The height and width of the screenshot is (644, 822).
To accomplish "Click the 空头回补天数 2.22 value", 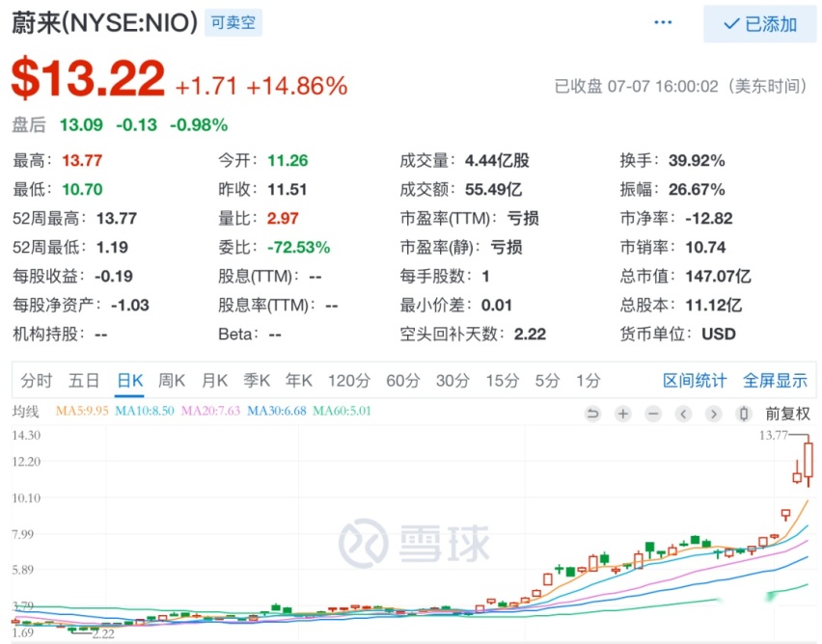I will point(530,334).
